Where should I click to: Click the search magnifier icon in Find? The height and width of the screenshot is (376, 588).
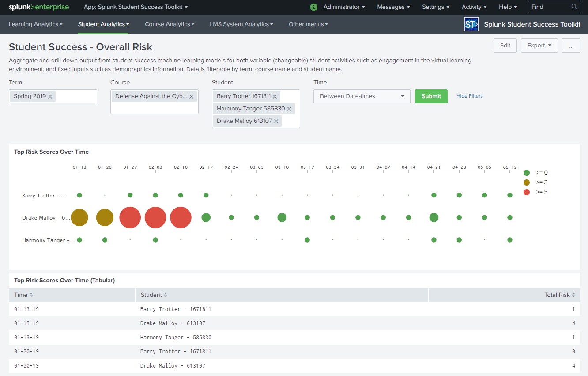[574, 7]
